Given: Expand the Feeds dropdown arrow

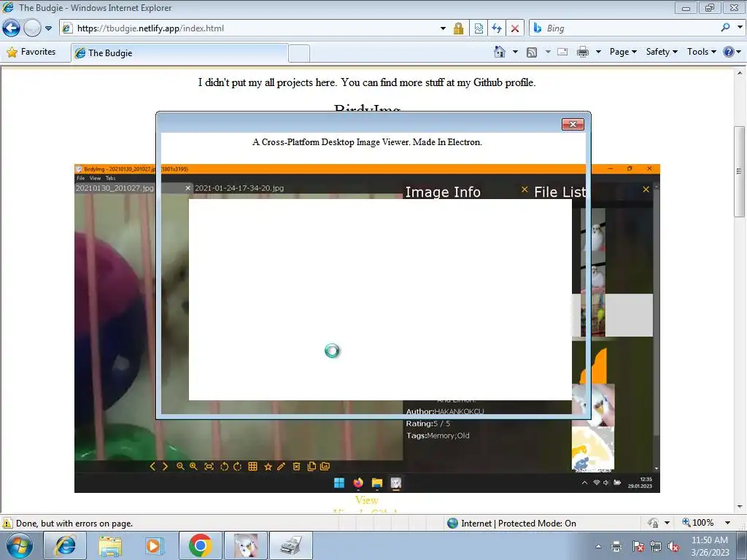Looking at the screenshot, I should (548, 52).
